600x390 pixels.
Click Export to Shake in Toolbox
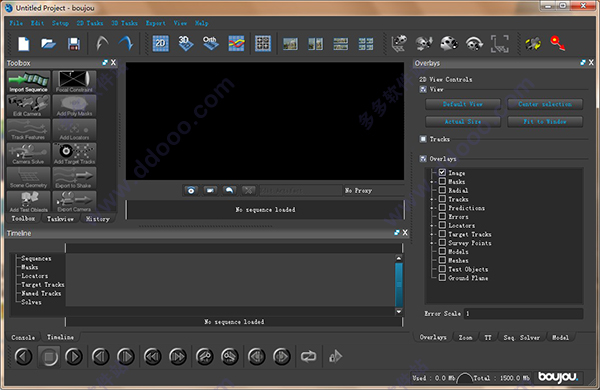click(x=74, y=178)
